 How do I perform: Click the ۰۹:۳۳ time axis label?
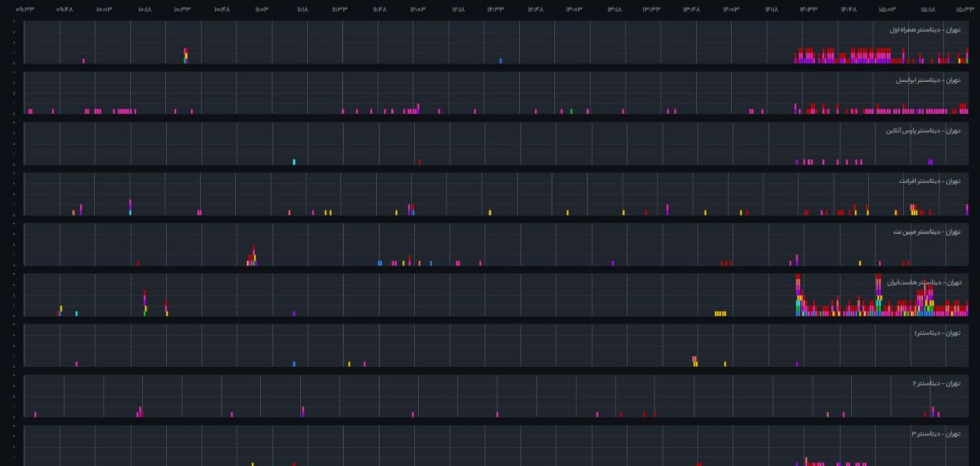point(25,10)
